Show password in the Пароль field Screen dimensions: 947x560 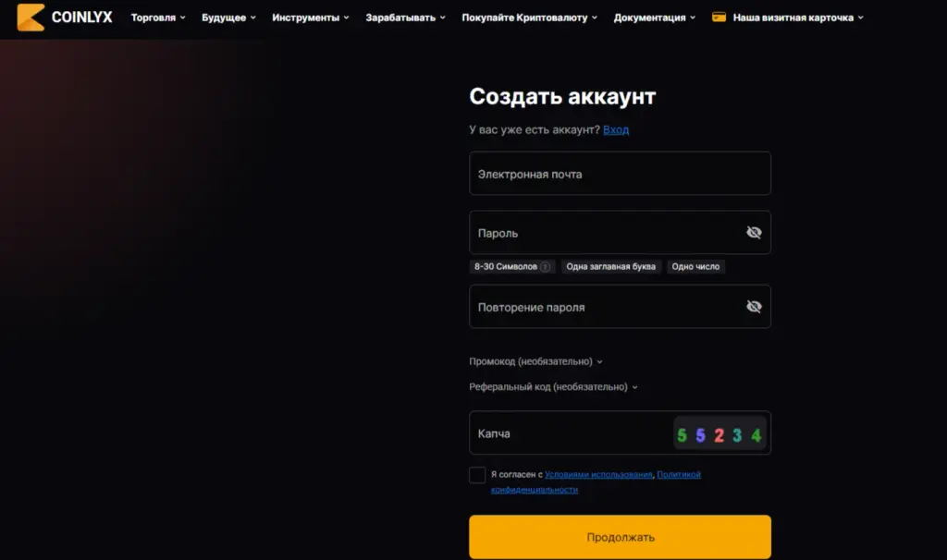click(x=754, y=232)
